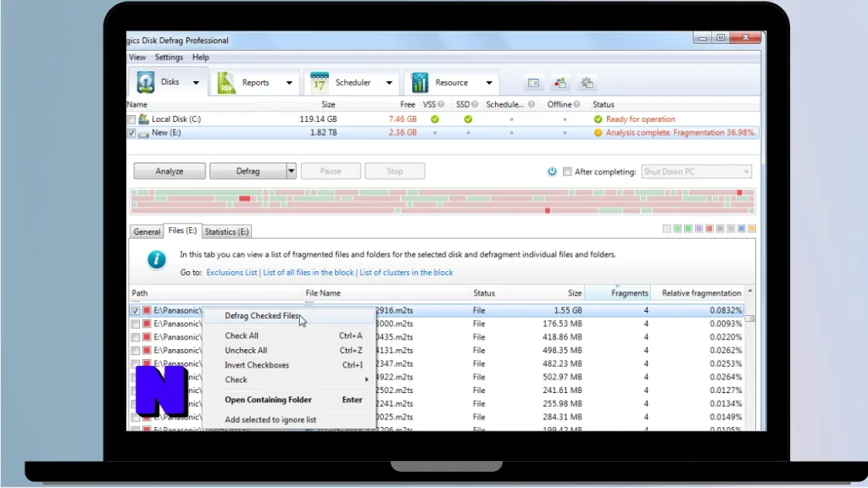Click the red fragment icon of 0435.m2ts row
The width and height of the screenshot is (868, 488).
tap(147, 337)
